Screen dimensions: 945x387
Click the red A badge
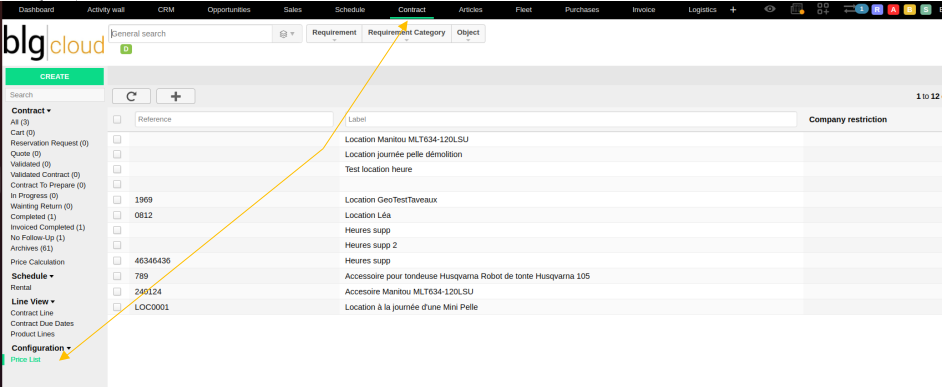pyautogui.click(x=893, y=10)
